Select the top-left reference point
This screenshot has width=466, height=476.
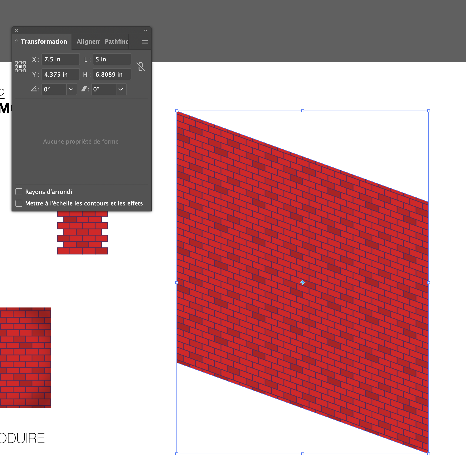pos(16,63)
